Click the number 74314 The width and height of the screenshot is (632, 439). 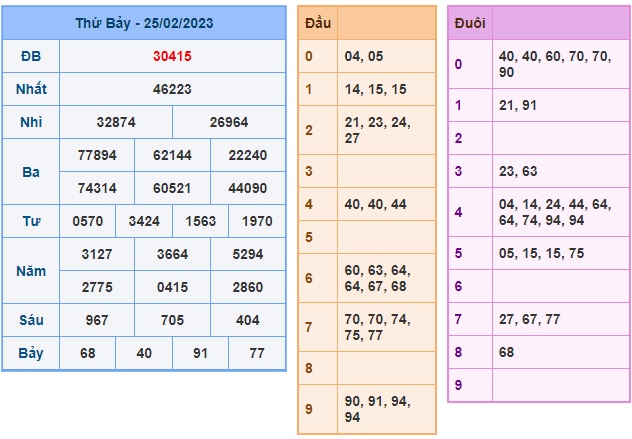(x=97, y=188)
